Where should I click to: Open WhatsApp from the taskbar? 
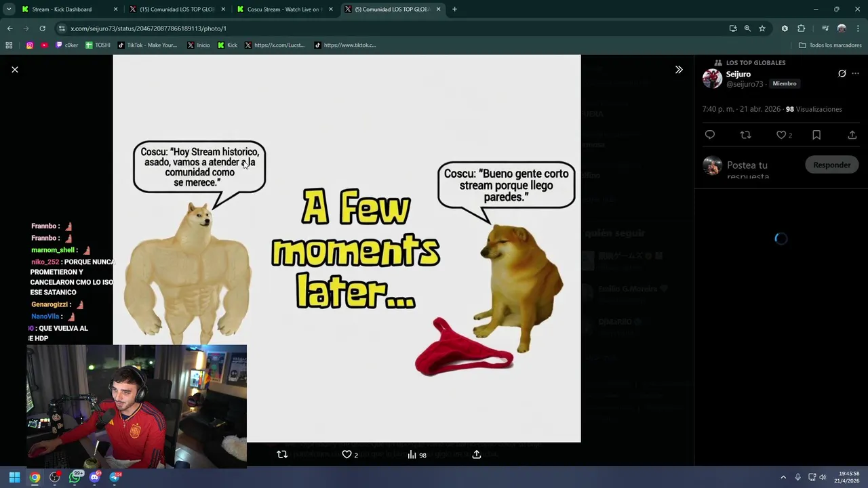pyautogui.click(x=75, y=477)
